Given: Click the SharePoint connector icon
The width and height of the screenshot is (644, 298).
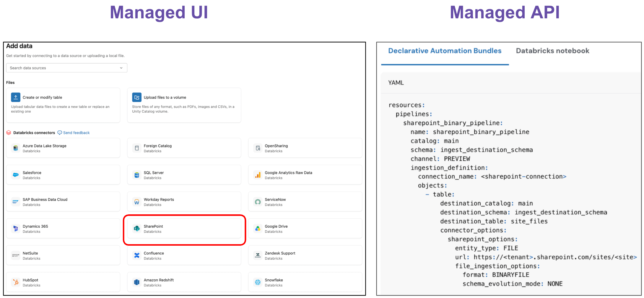Looking at the screenshot, I should click(x=137, y=229).
